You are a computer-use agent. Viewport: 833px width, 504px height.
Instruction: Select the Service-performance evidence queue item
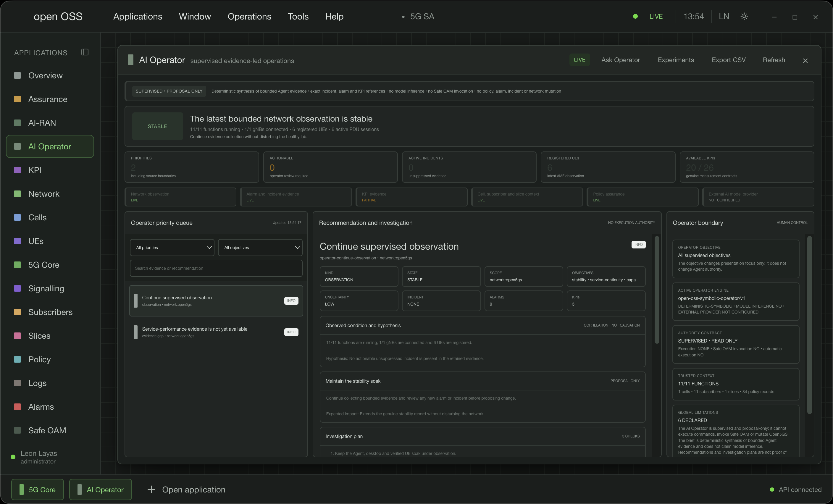click(x=216, y=332)
